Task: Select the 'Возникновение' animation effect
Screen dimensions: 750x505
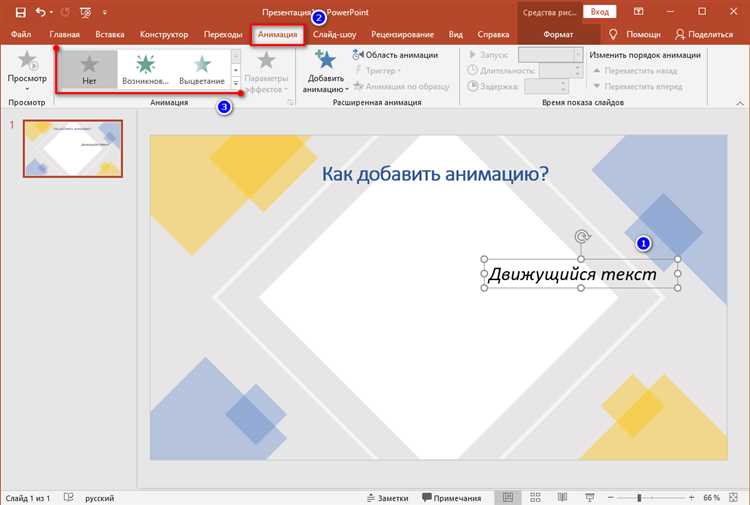Action: pyautogui.click(x=146, y=71)
